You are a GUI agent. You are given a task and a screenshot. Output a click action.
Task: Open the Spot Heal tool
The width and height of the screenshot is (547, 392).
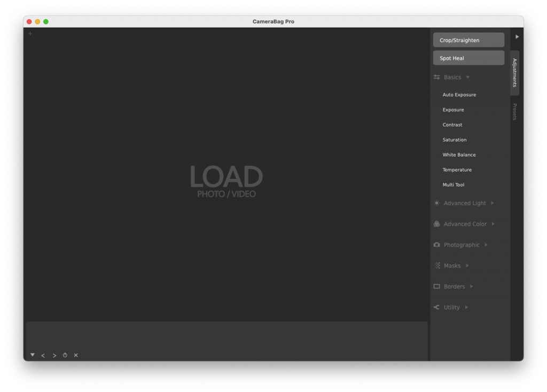click(468, 58)
